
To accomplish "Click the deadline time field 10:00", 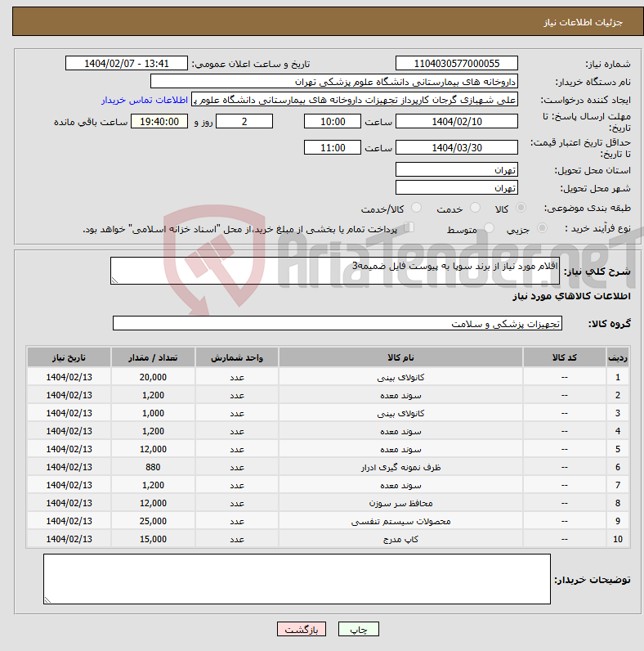I will (x=333, y=121).
